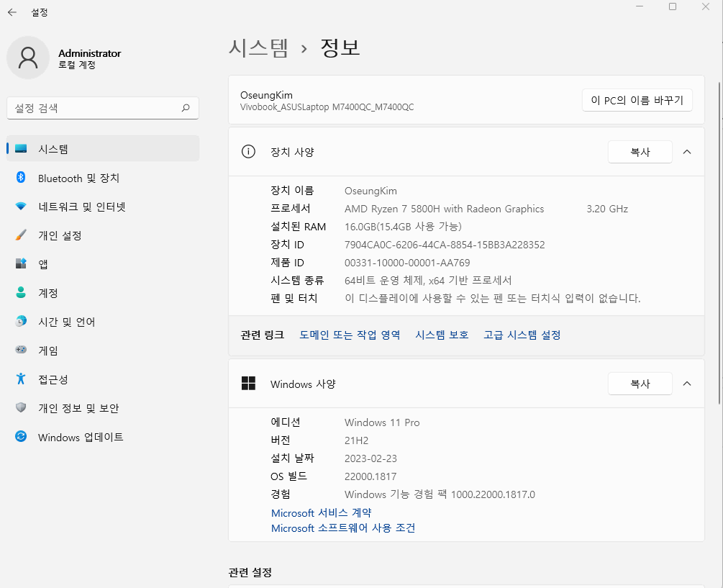Click the 경험 value Windows 기능 경험 팩

point(440,494)
